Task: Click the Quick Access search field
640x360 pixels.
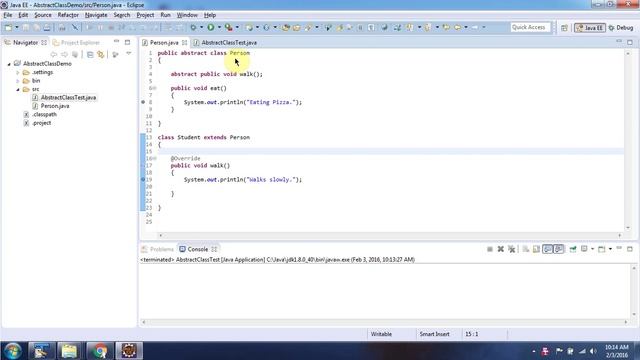Action: pyautogui.click(x=530, y=27)
